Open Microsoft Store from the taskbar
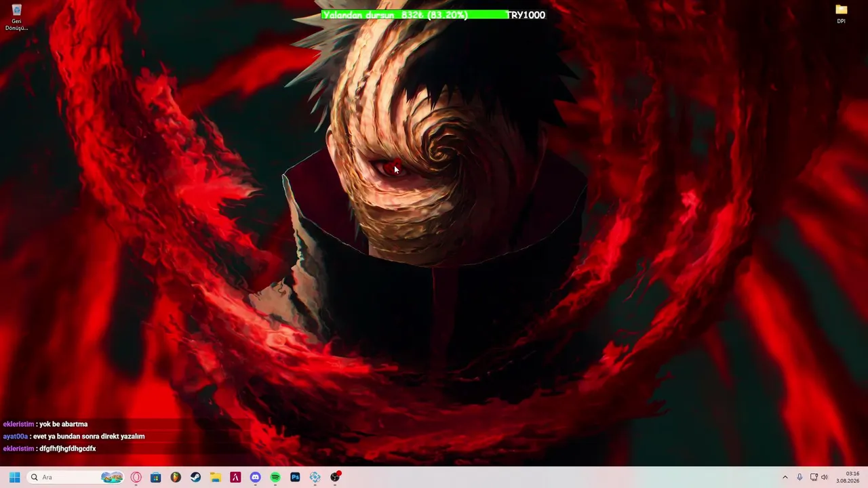The width and height of the screenshot is (868, 488). point(156,477)
